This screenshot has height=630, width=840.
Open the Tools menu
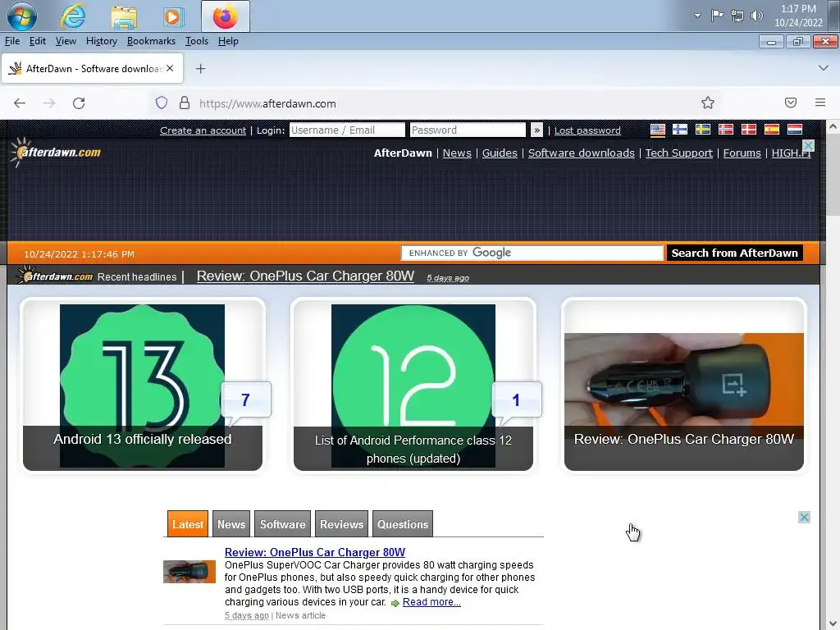pos(197,41)
